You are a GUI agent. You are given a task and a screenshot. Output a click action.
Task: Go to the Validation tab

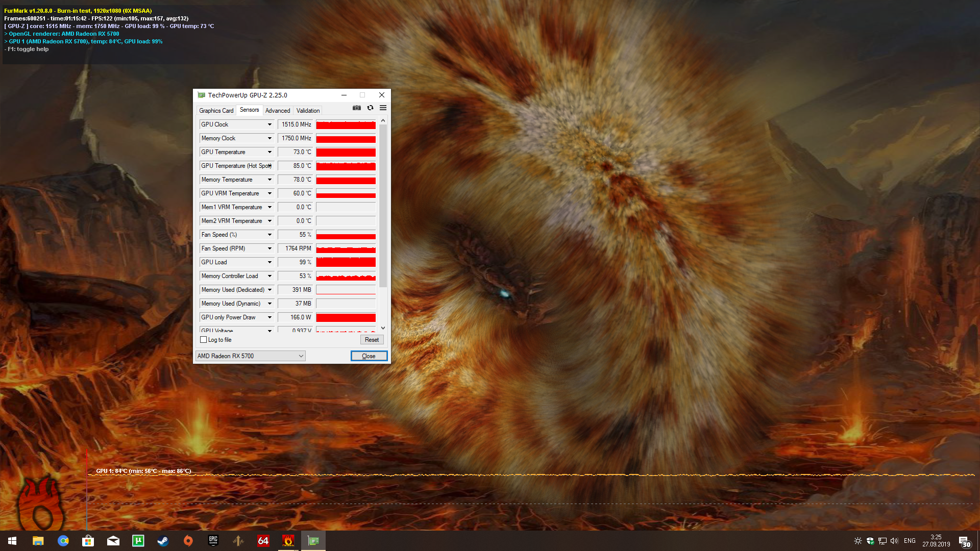(308, 111)
